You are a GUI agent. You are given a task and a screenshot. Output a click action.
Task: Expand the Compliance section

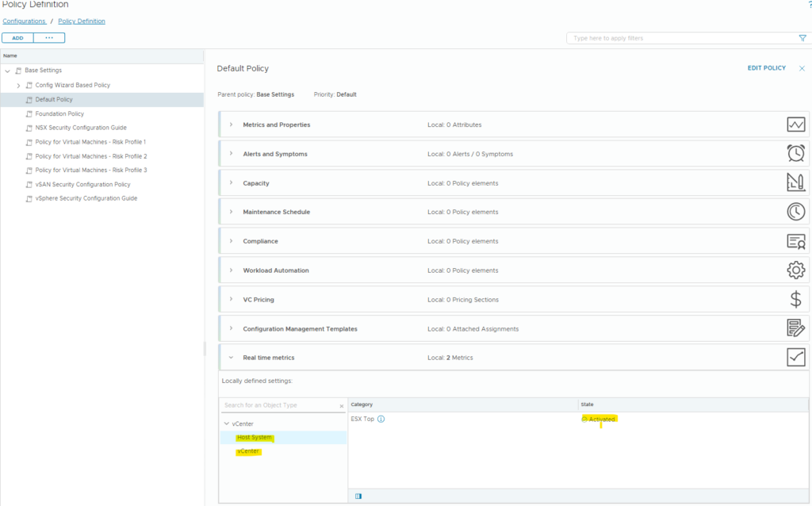[x=231, y=241]
